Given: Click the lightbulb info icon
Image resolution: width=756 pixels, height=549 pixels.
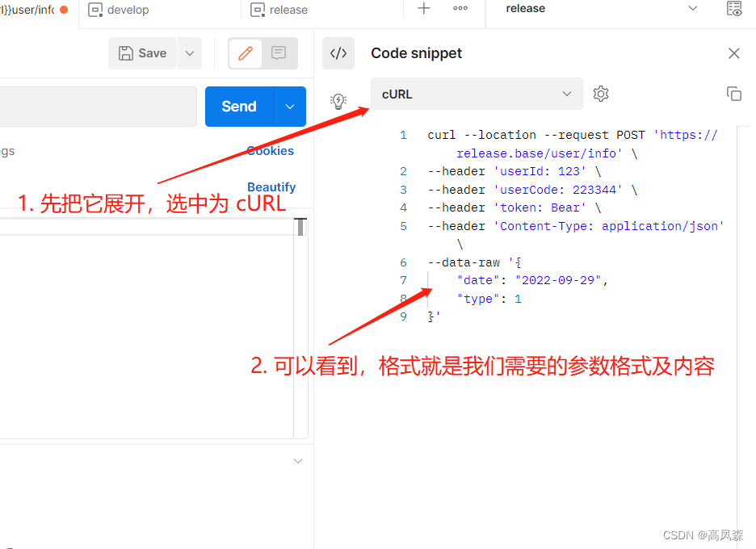Looking at the screenshot, I should pyautogui.click(x=338, y=101).
